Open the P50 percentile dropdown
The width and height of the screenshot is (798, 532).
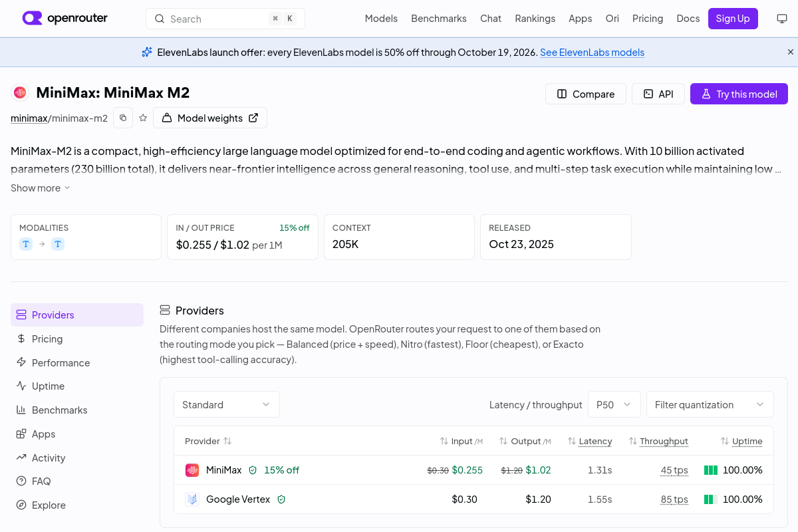pyautogui.click(x=614, y=404)
